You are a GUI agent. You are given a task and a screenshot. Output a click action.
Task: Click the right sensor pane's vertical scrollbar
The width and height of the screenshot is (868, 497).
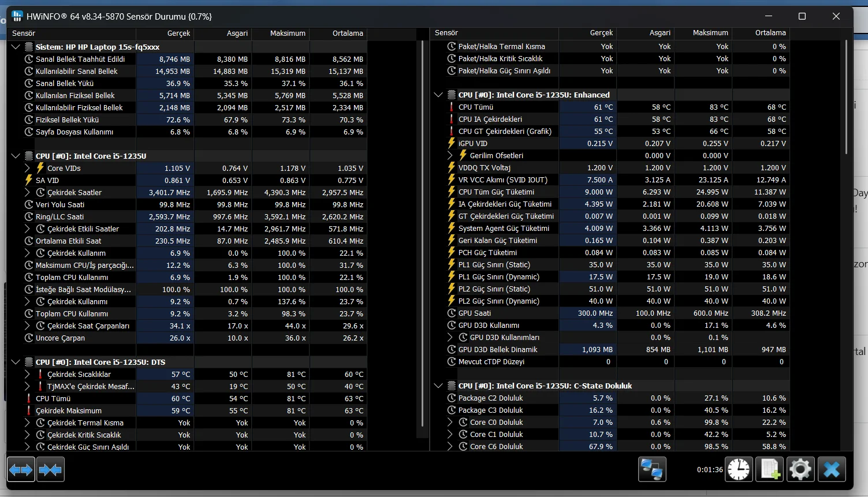845,97
